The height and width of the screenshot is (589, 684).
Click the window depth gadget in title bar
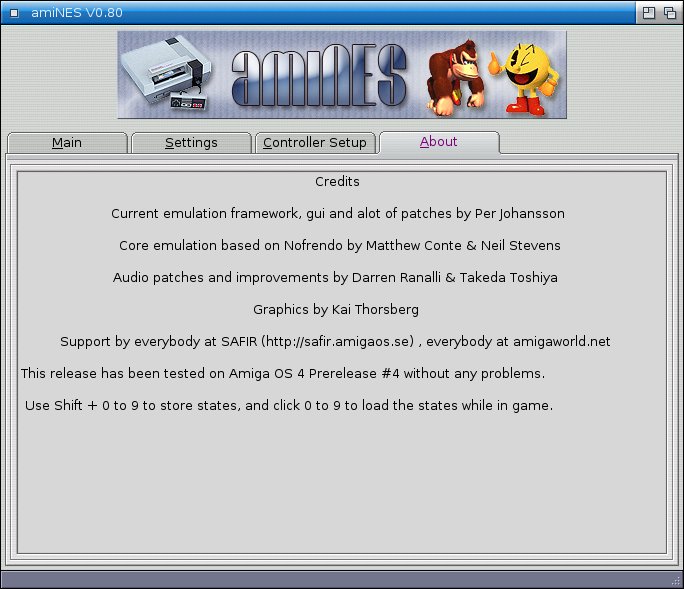pos(670,13)
